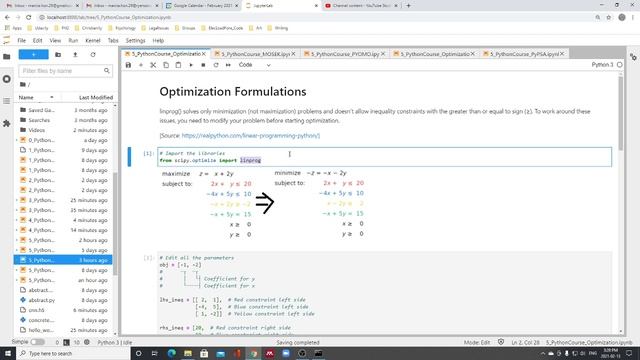Restart the kernel
The image size is (640, 360).
point(216,65)
